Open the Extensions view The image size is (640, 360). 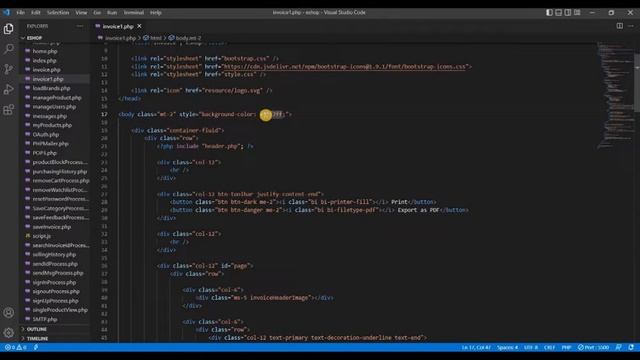[x=9, y=109]
